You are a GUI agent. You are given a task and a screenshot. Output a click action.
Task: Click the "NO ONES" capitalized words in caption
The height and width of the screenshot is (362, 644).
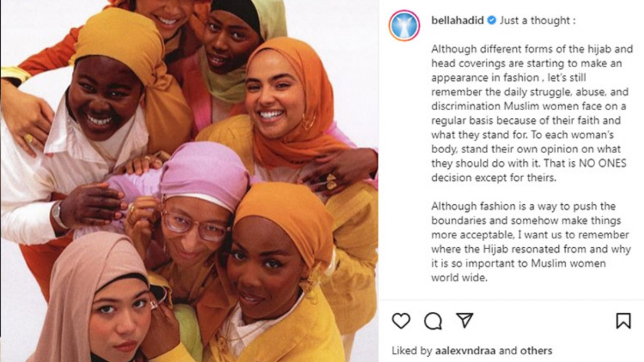[x=603, y=163]
